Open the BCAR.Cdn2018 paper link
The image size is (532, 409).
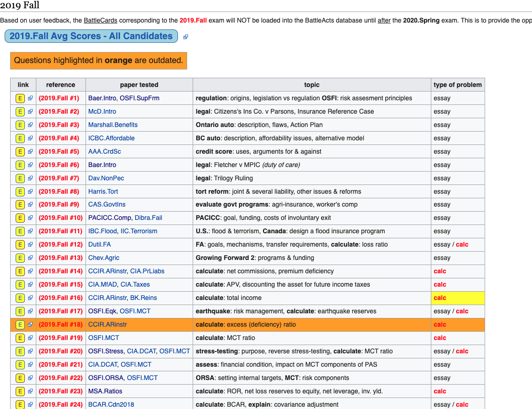click(111, 404)
